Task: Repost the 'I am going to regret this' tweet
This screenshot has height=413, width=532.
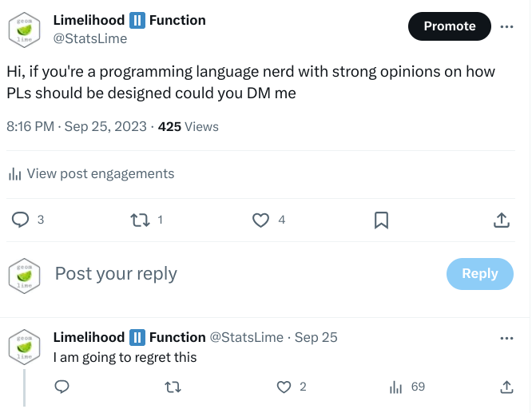Action: (173, 387)
